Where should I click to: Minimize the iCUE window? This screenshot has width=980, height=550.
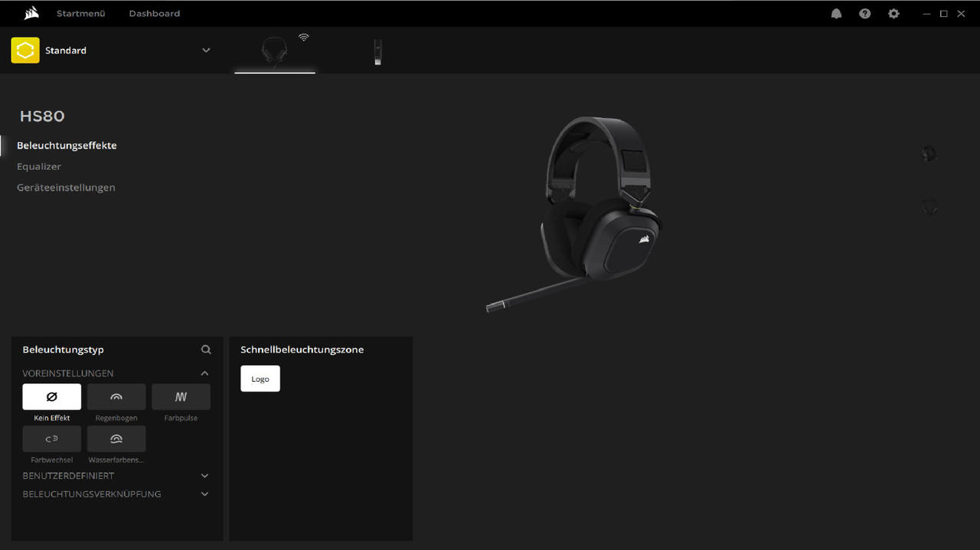[927, 14]
